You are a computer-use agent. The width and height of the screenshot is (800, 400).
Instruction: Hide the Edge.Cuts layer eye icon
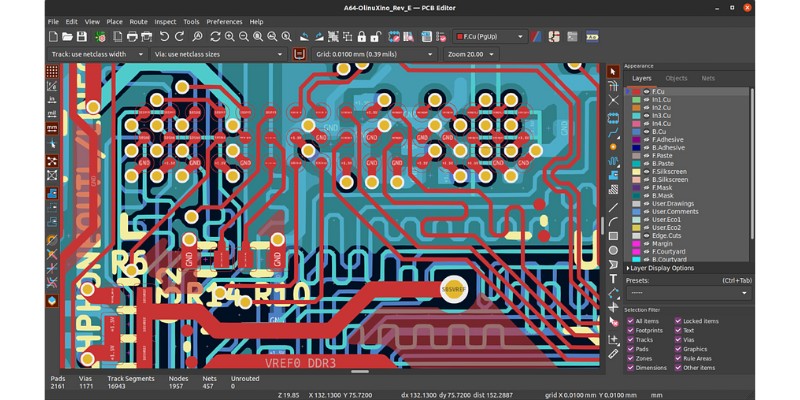pyautogui.click(x=646, y=236)
